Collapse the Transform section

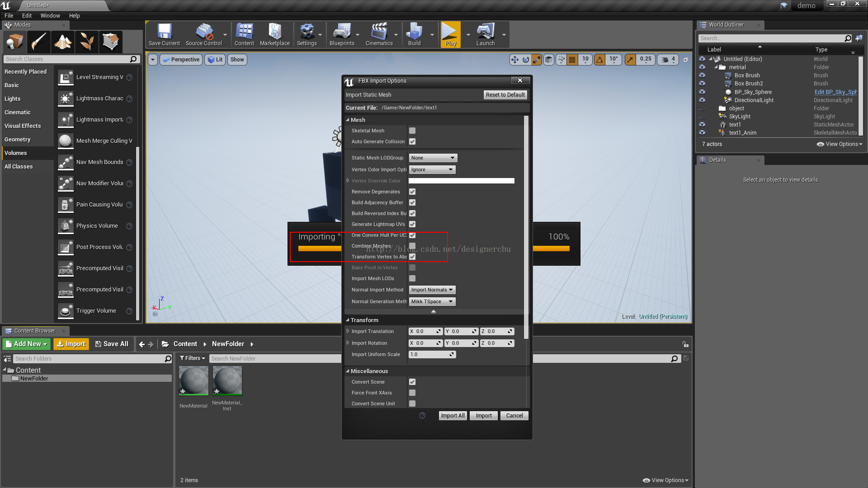point(348,320)
